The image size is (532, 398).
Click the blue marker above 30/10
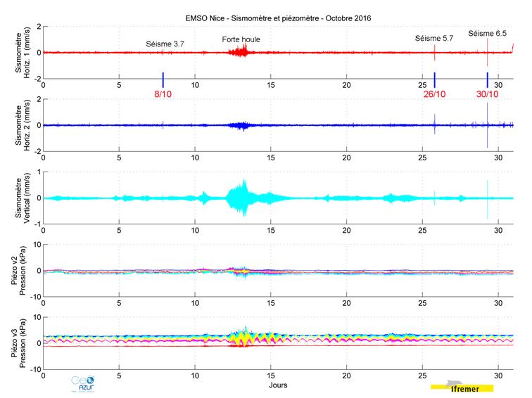[x=487, y=79]
